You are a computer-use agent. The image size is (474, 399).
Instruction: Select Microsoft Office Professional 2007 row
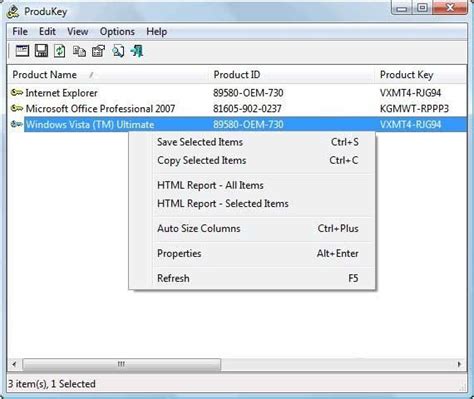coord(238,108)
